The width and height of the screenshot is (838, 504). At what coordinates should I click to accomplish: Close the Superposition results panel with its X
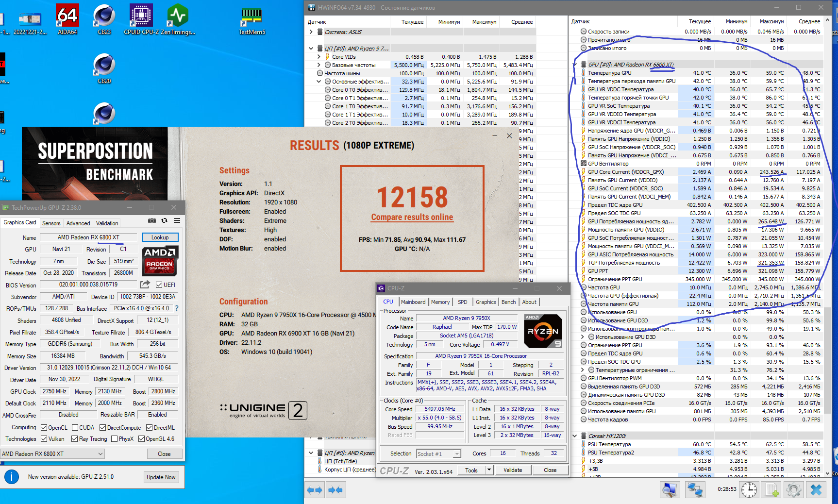[x=509, y=136]
